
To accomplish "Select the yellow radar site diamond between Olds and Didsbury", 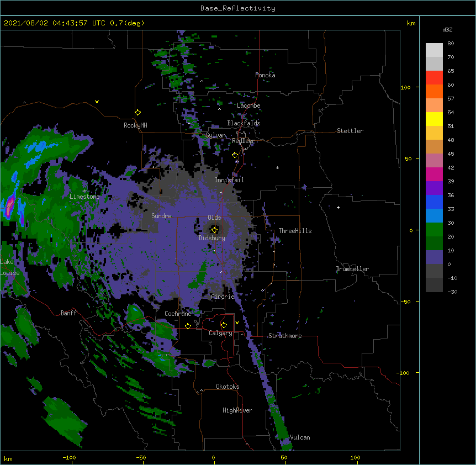I will coord(214,230).
